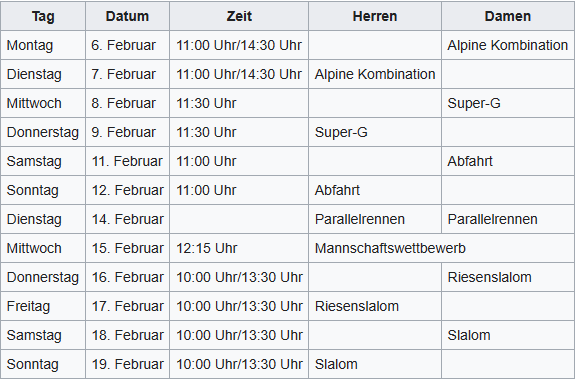Select the Herren Riesenslalom cell
The height and width of the screenshot is (379, 576).
click(375, 306)
